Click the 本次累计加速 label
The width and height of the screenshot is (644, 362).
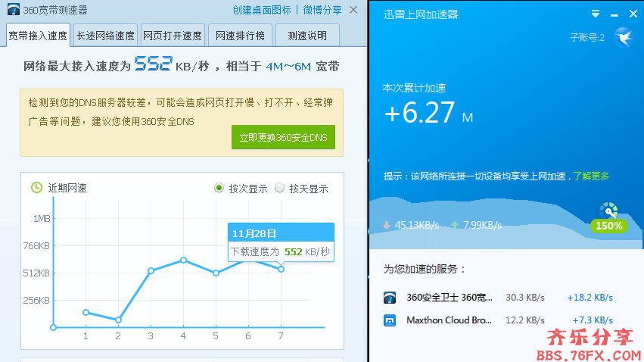pos(414,88)
